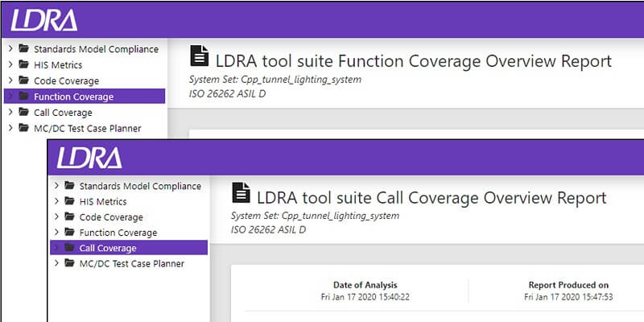
Task: Click System Set text in back window report
Action: pos(275,79)
